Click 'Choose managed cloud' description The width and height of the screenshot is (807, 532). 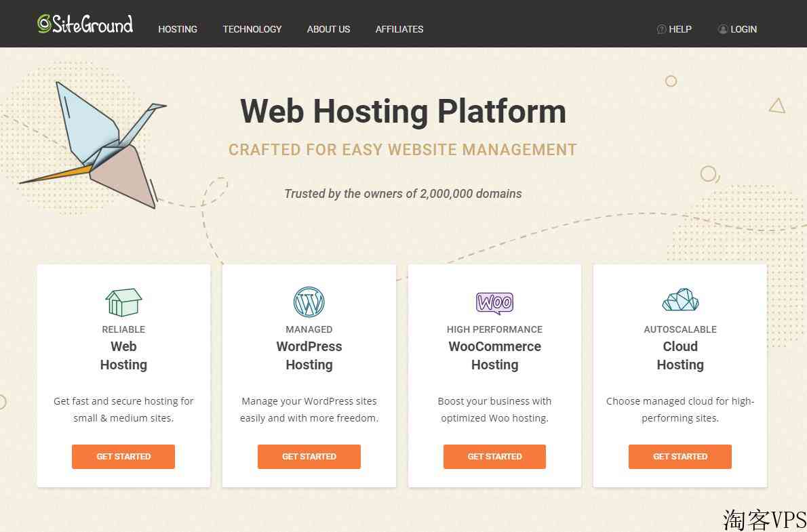point(680,409)
